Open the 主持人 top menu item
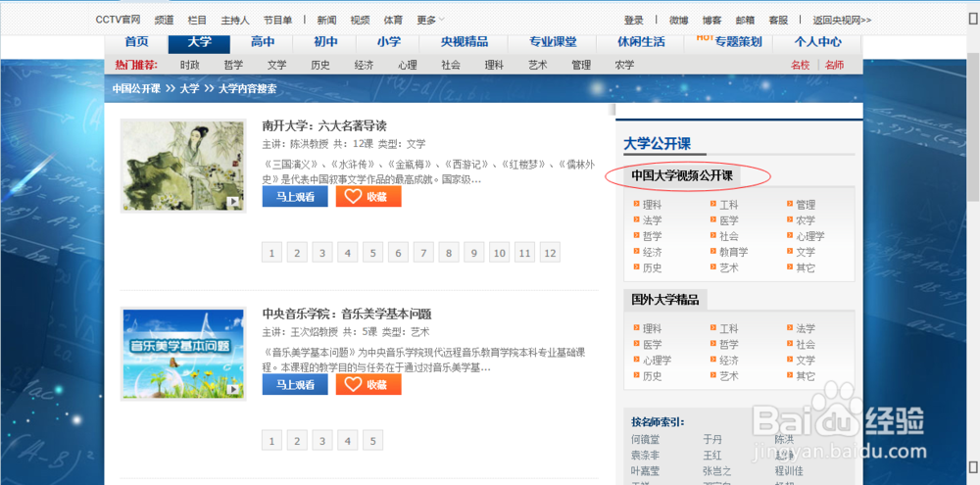Image resolution: width=980 pixels, height=485 pixels. pyautogui.click(x=235, y=20)
